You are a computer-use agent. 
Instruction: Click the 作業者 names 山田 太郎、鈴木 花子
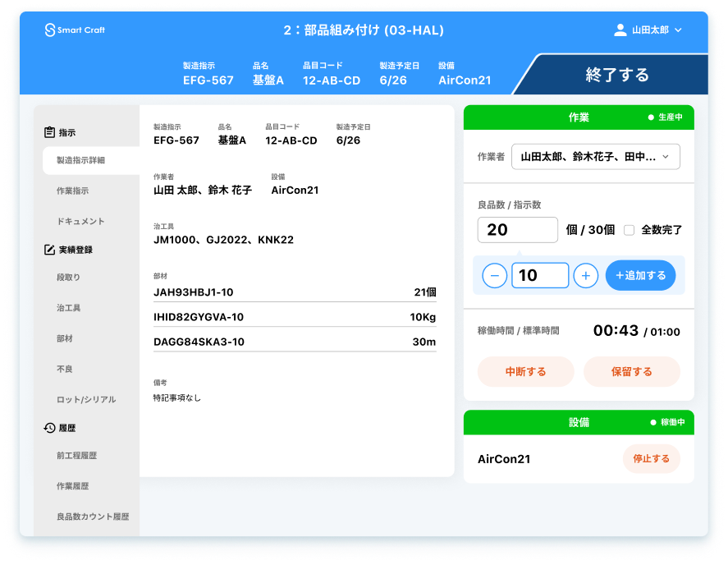click(203, 190)
